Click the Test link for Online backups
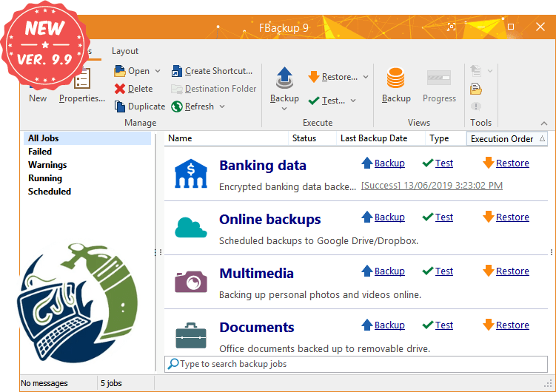This screenshot has height=392, width=556. (x=444, y=217)
